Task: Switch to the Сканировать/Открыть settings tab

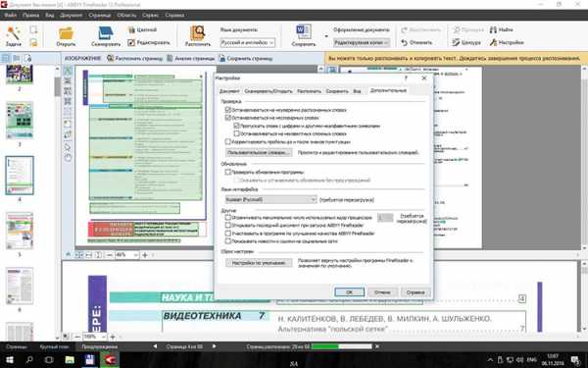Action: click(269, 91)
